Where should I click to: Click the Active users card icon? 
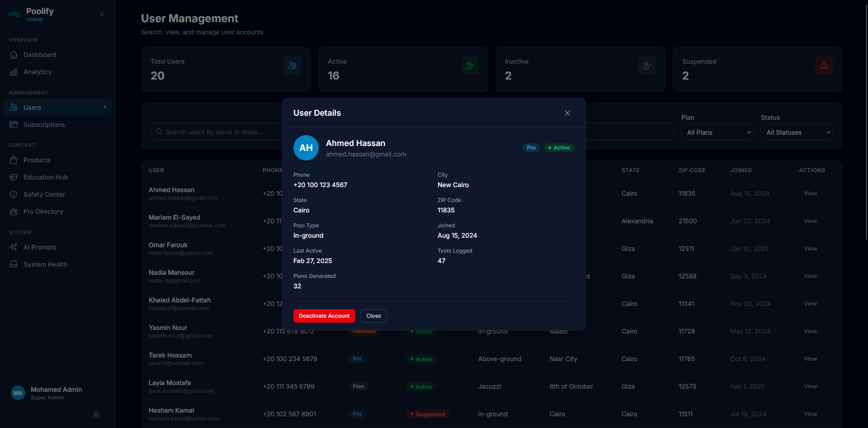click(x=470, y=66)
